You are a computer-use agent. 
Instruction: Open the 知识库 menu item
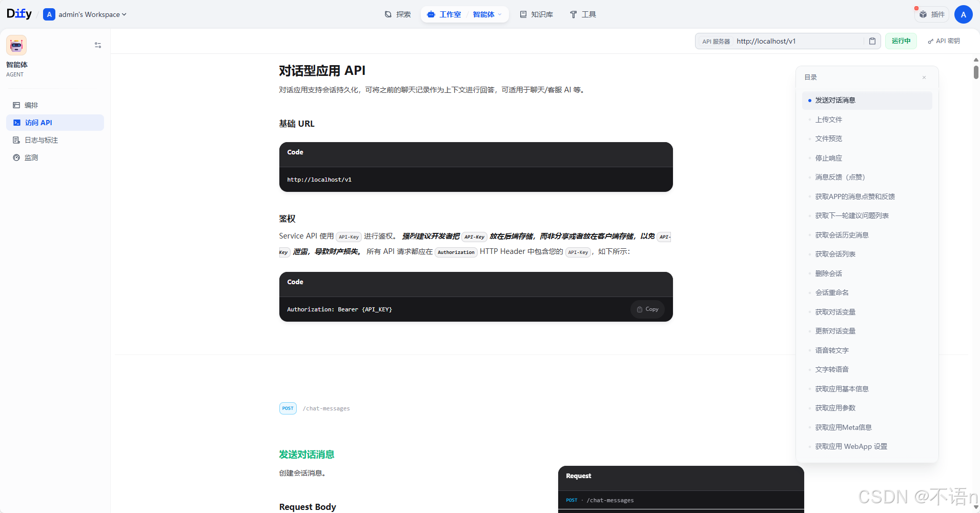pos(536,14)
